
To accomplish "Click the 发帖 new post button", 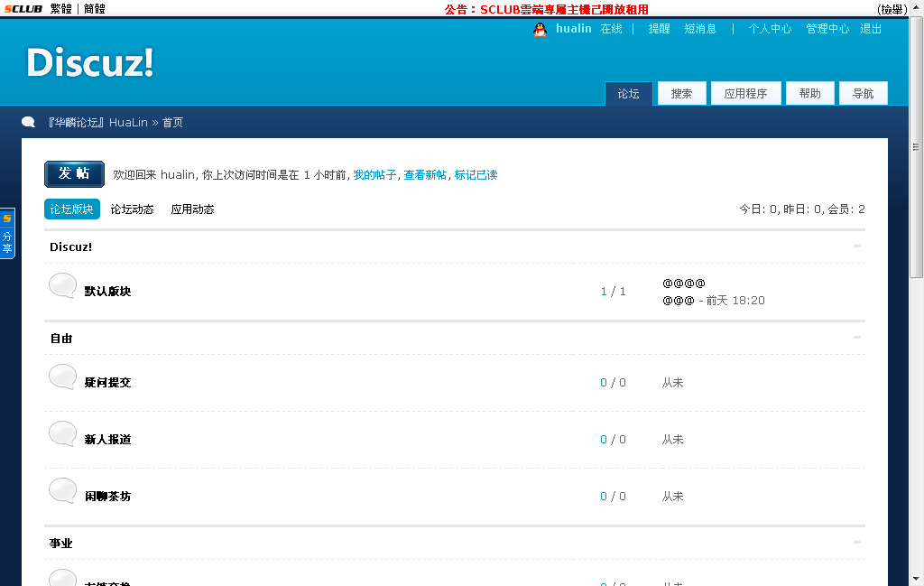I will 74,174.
